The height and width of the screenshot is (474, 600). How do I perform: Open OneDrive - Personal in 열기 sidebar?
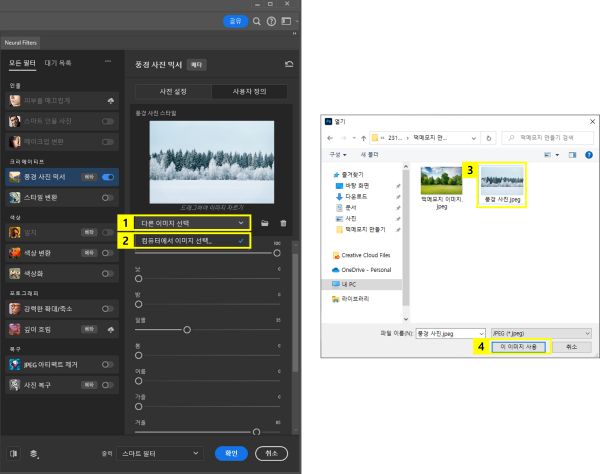click(x=362, y=270)
